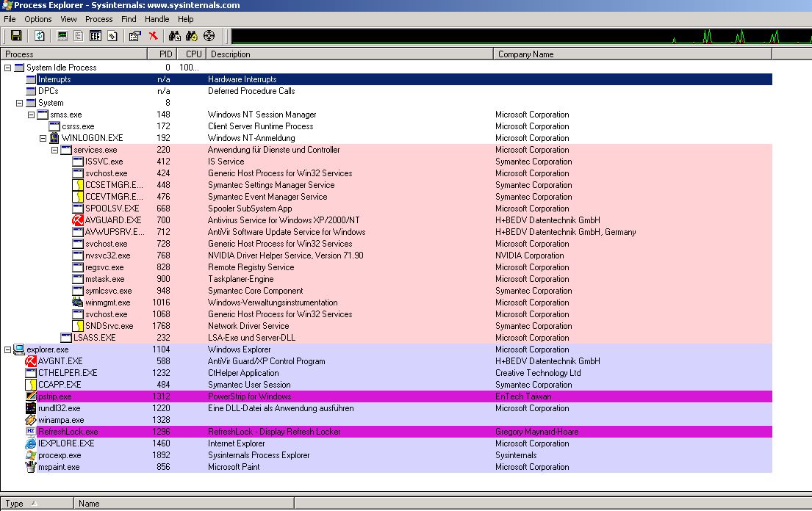Screen dimensions: 812x511
Task: Click the Type header in lower pane
Action: pyautogui.click(x=37, y=503)
